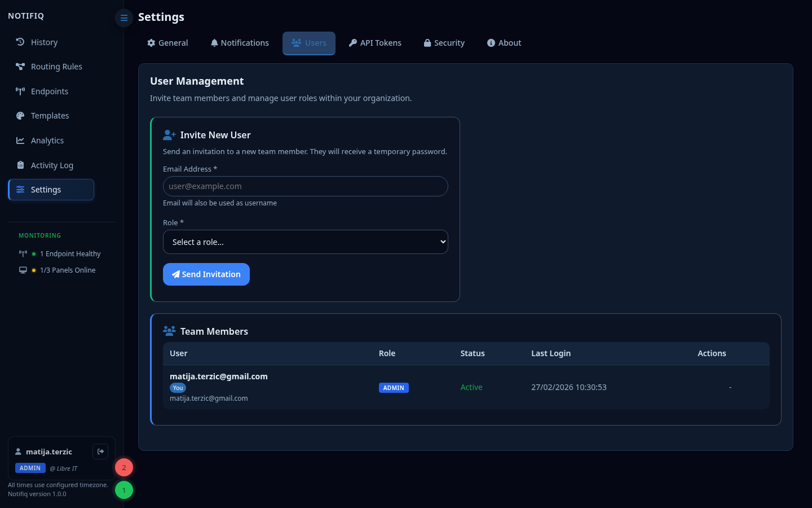Click the Status column header

[x=473, y=353]
